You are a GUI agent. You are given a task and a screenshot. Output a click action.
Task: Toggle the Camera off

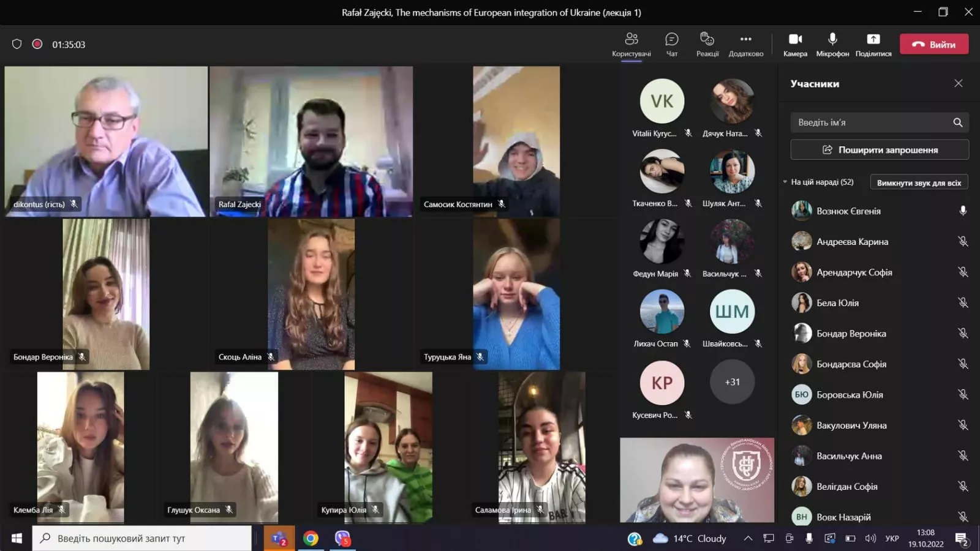(795, 40)
